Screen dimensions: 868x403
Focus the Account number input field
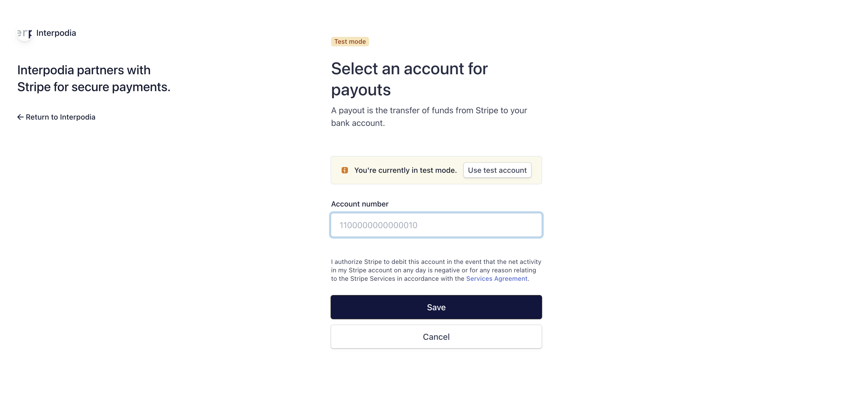tap(436, 225)
